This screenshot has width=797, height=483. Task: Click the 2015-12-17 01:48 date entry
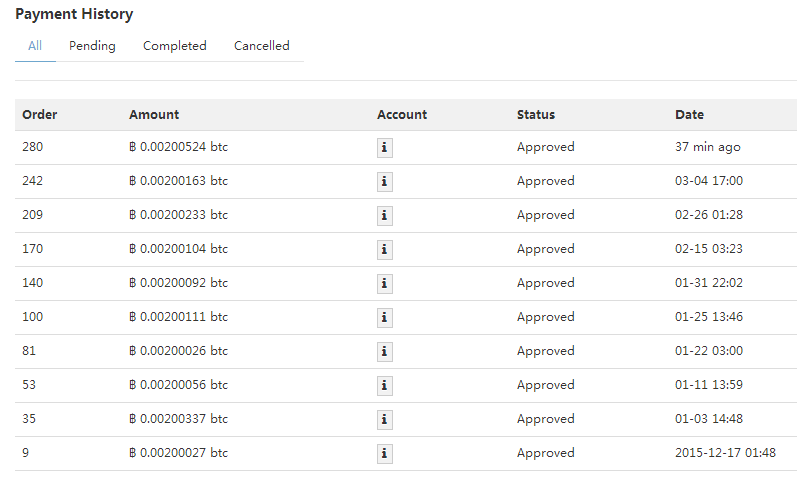pos(725,452)
